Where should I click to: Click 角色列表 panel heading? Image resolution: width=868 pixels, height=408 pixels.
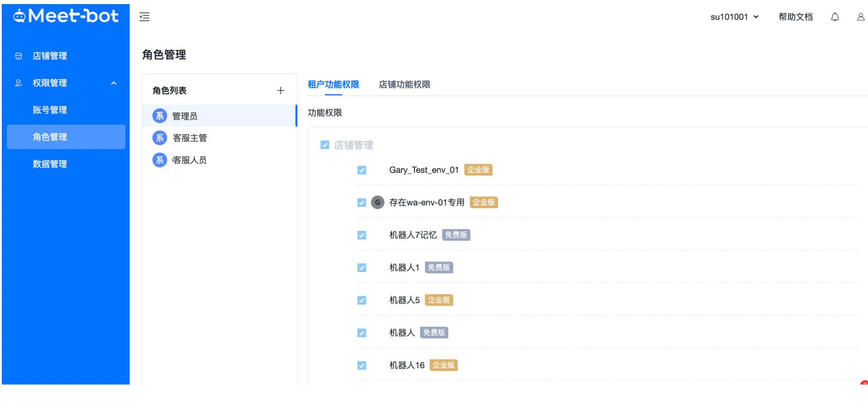click(170, 91)
